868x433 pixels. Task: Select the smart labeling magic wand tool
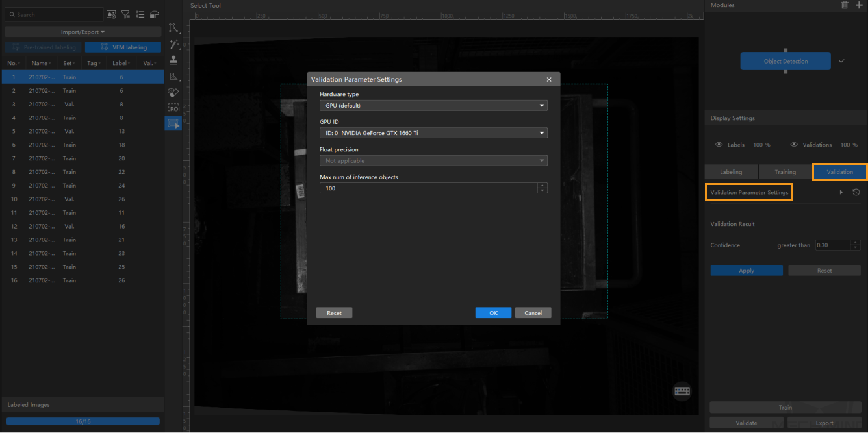[173, 44]
